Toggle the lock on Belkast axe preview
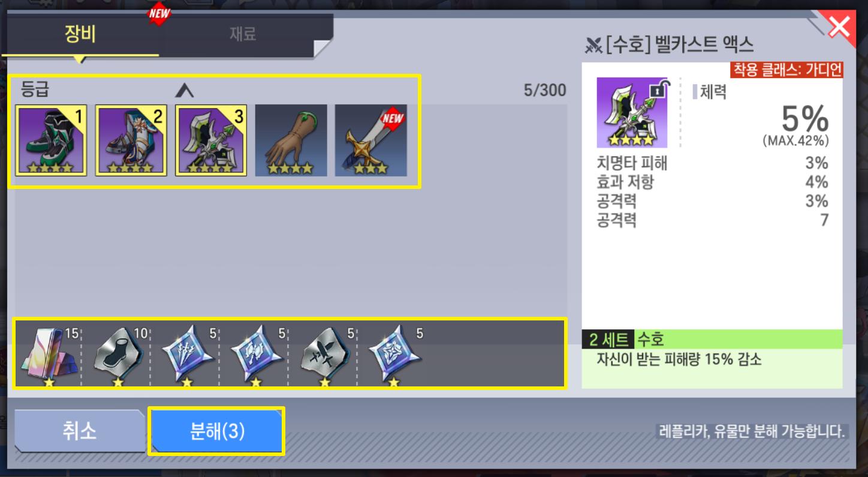This screenshot has height=477, width=868. 659,89
